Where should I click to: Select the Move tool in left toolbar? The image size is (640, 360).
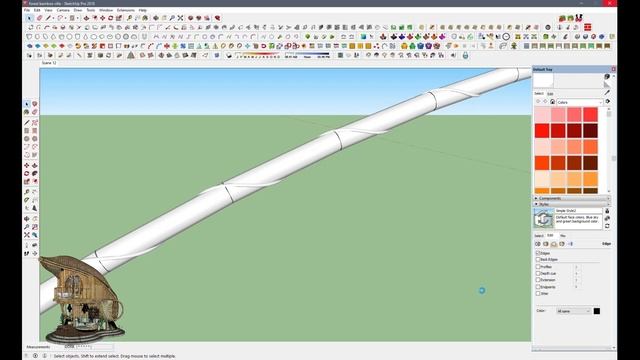[27, 165]
